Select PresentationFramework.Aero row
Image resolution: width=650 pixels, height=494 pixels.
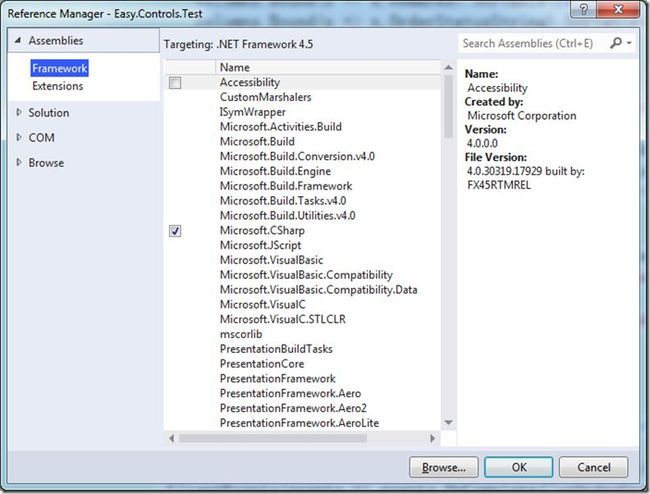[291, 393]
